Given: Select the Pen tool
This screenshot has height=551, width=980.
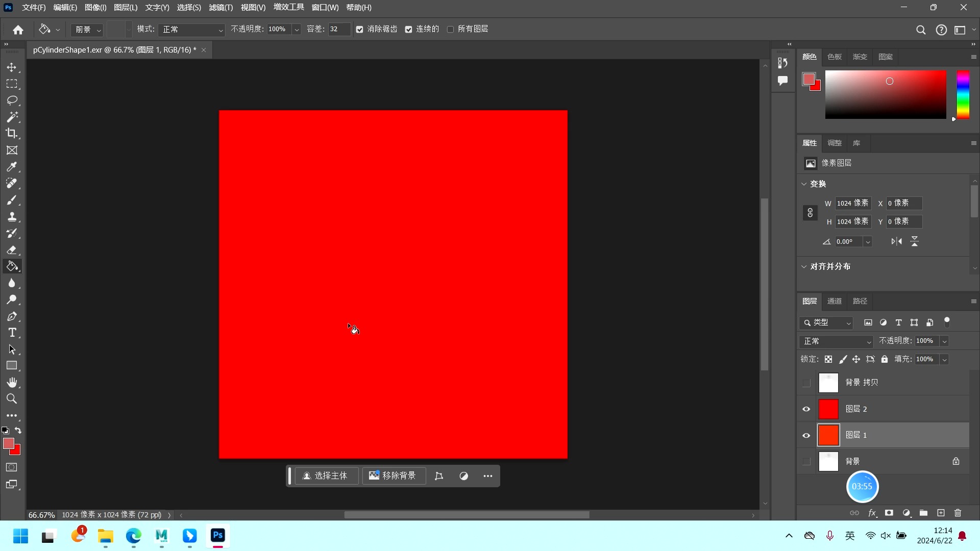Looking at the screenshot, I should pos(12,316).
